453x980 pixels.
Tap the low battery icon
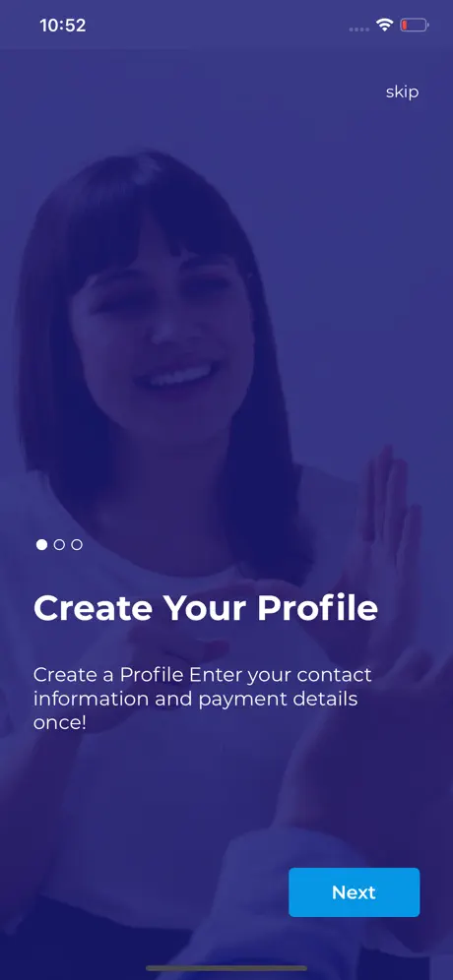[415, 26]
